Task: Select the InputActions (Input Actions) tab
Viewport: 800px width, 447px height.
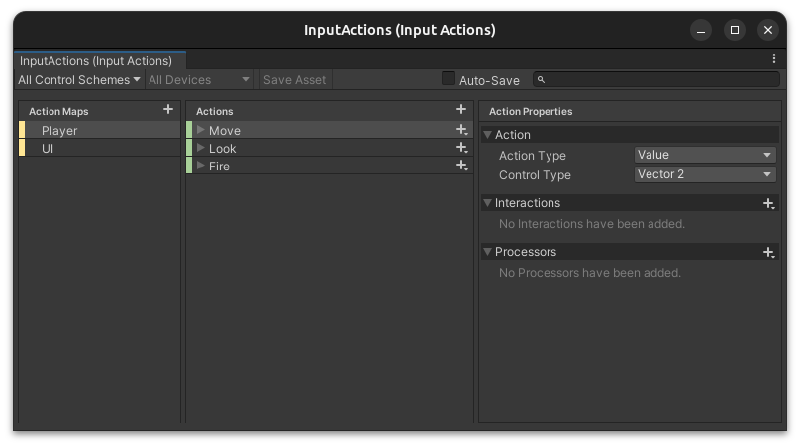Action: (100, 61)
